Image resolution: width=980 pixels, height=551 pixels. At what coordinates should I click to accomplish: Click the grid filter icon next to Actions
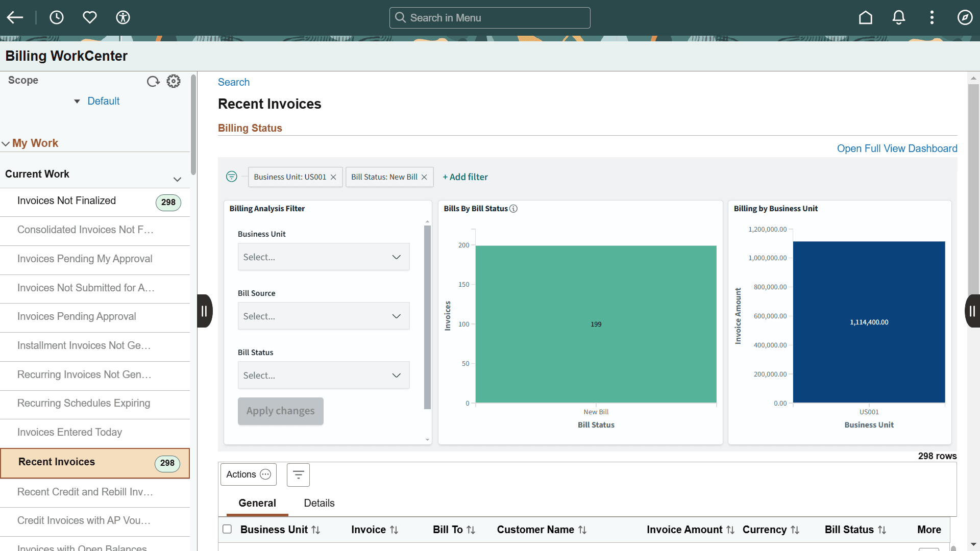point(298,474)
